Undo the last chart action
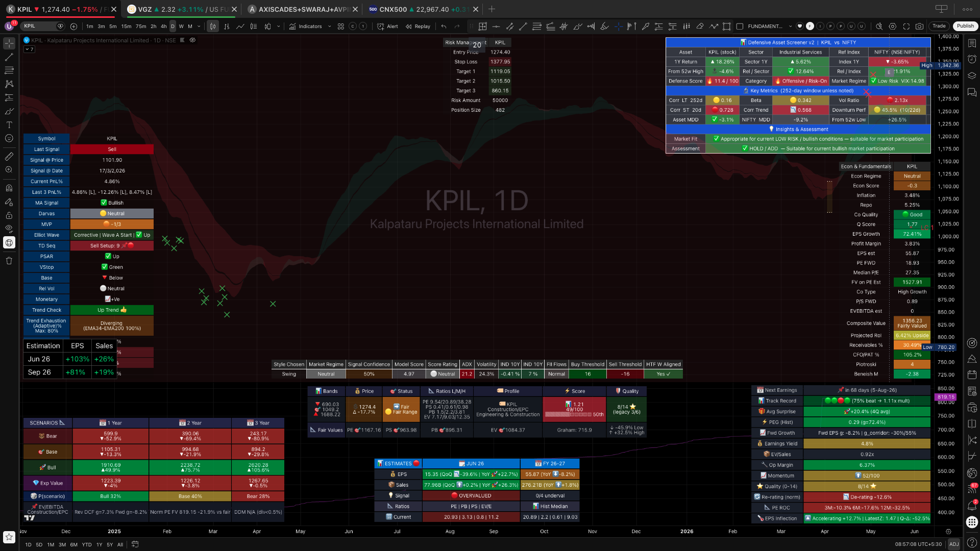The image size is (980, 551). coord(444,26)
